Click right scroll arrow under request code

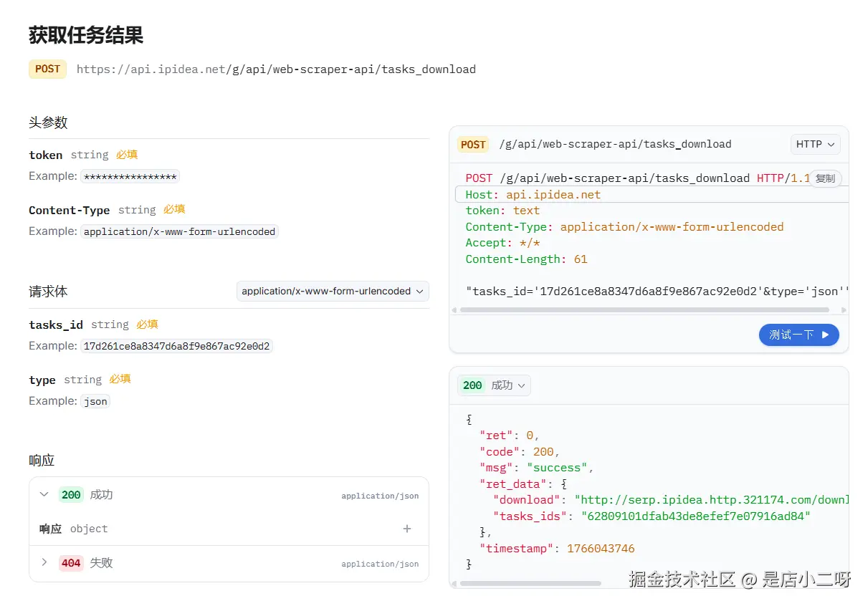coord(844,310)
